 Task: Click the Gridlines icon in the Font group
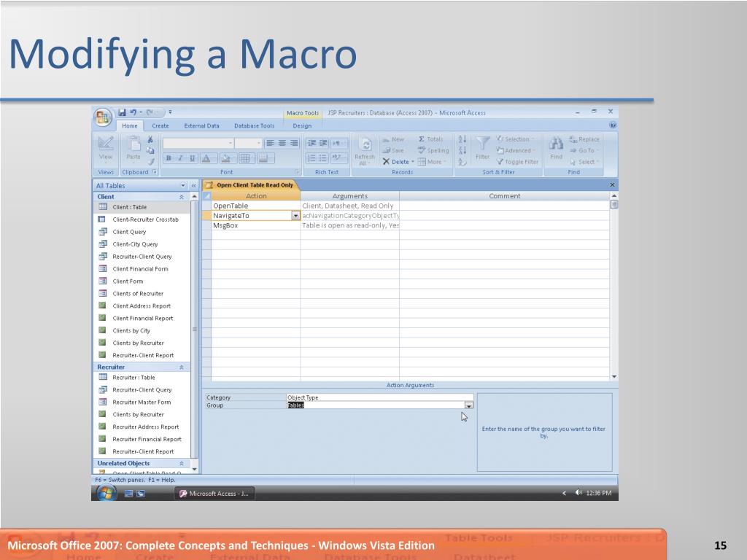pyautogui.click(x=245, y=158)
